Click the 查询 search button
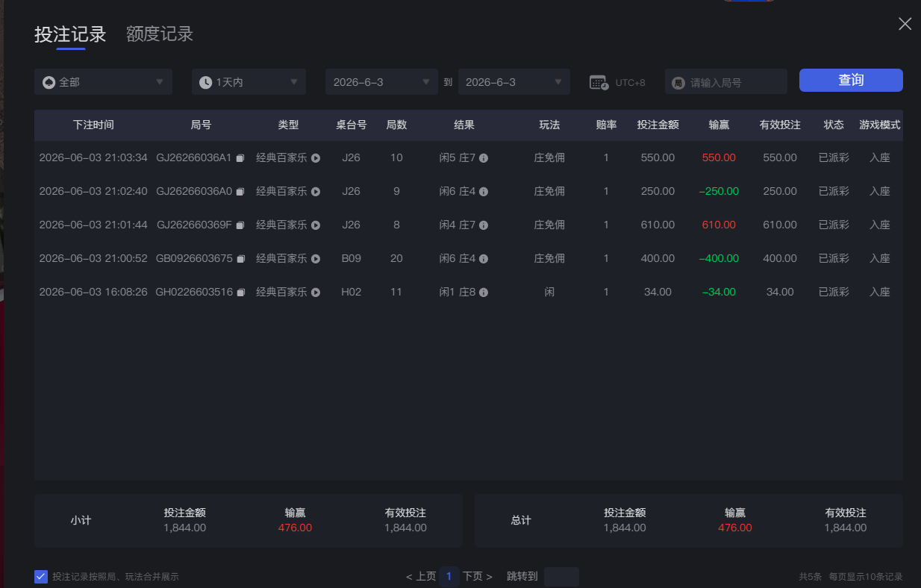The width and height of the screenshot is (921, 588). 851,80
